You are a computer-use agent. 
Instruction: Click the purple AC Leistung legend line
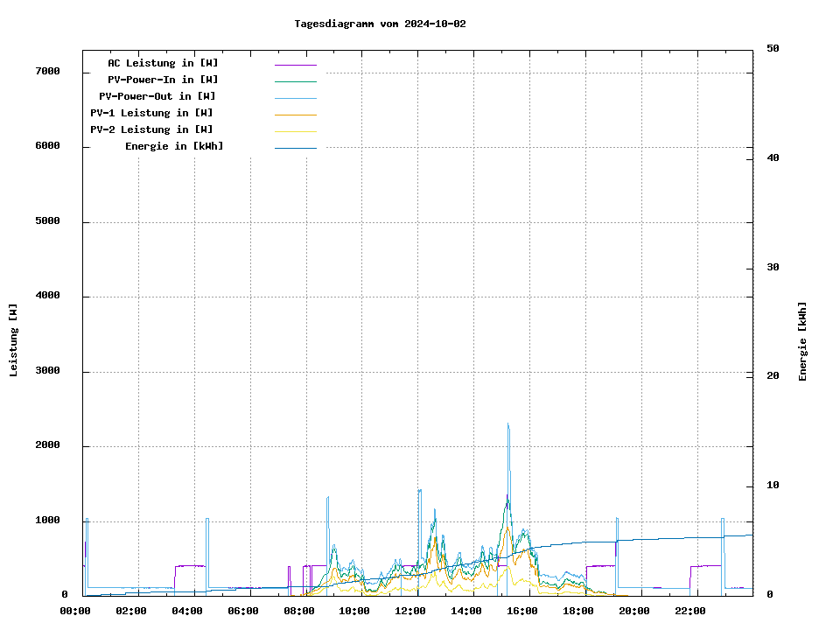295,64
